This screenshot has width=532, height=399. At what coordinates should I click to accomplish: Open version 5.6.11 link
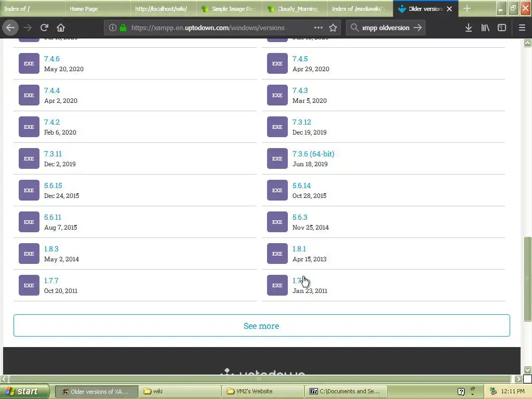(52, 217)
